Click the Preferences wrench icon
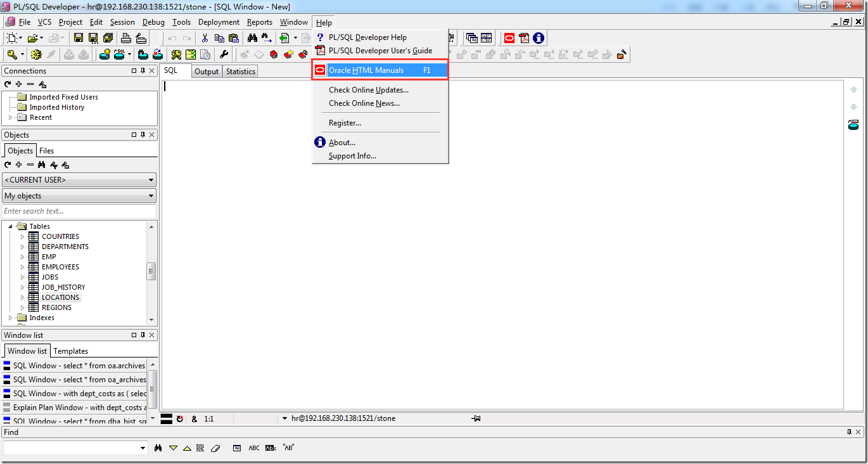The height and width of the screenshot is (464, 868). [224, 55]
